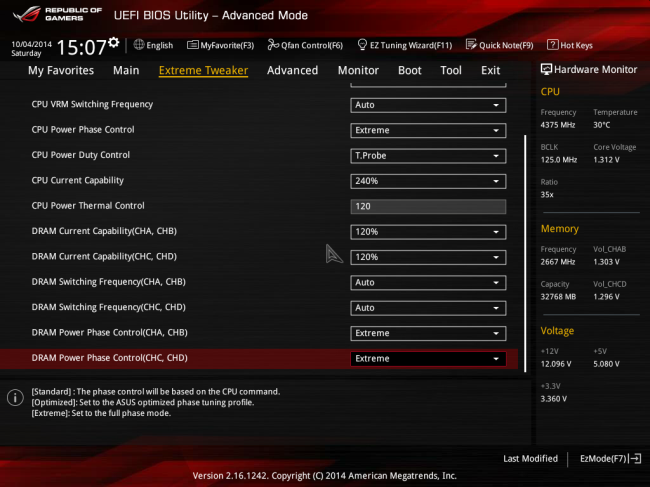The height and width of the screenshot is (487, 650).
Task: Open DRAM Current Capability(CHC, CHD) dropdown
Action: pyautogui.click(x=428, y=257)
